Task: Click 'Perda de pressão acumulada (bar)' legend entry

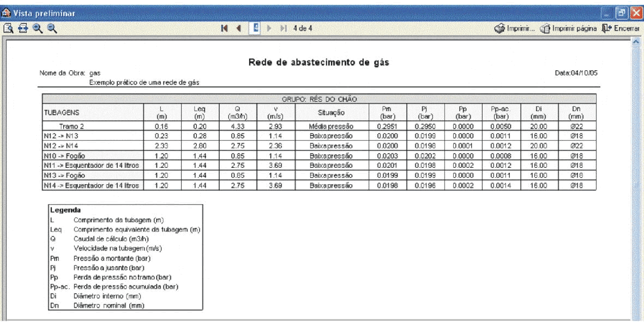Action: [x=125, y=287]
